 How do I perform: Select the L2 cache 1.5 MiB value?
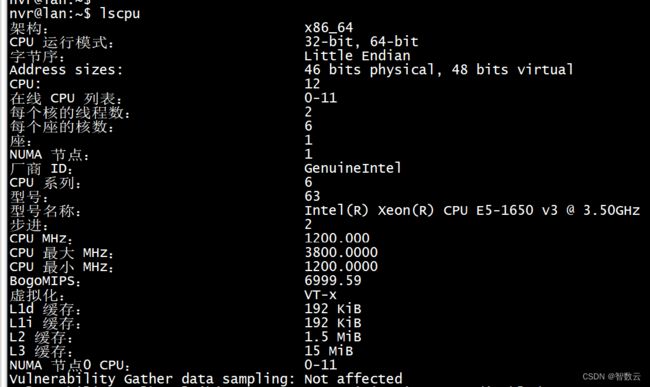[x=332, y=337]
